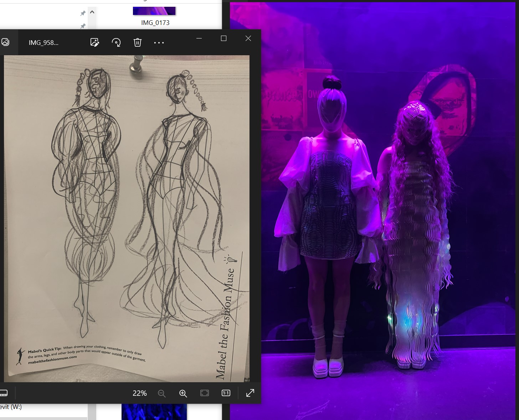Enter full screen with diagonal arrows icon
This screenshot has width=519, height=420.
[250, 393]
